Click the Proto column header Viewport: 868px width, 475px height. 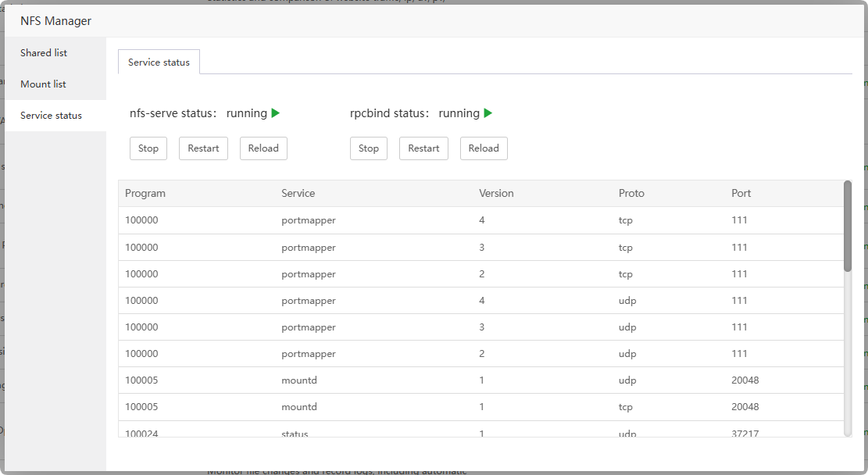[631, 194]
